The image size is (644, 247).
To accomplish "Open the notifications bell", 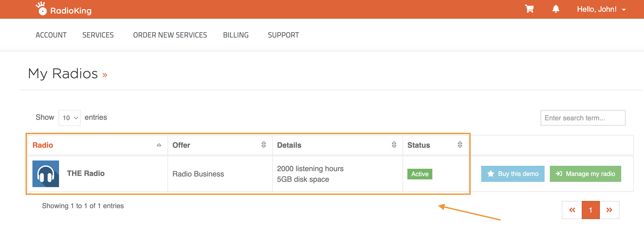I will [x=556, y=9].
